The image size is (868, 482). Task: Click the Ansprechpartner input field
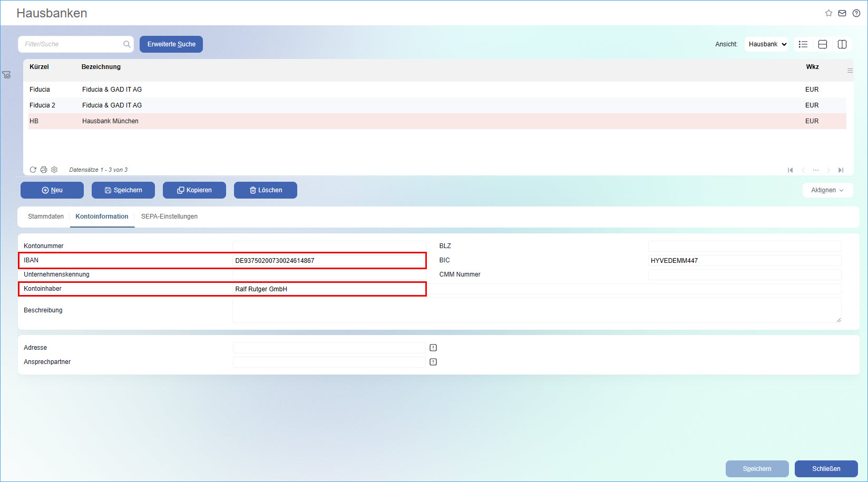(x=329, y=362)
